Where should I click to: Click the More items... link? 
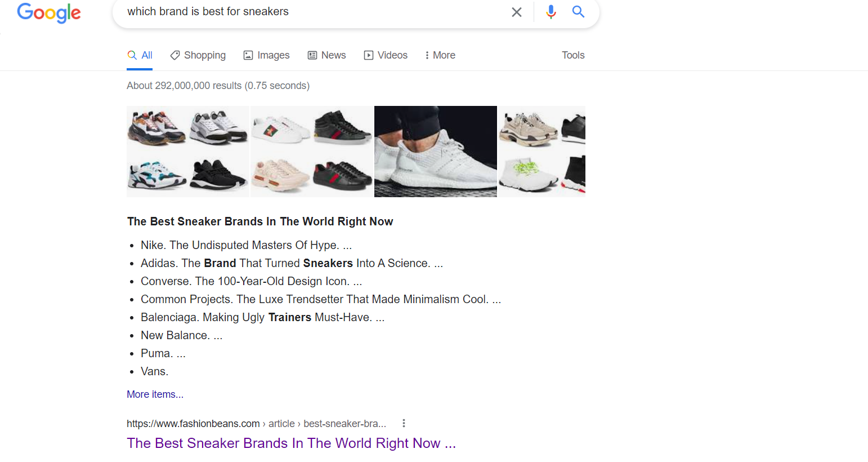(x=155, y=394)
